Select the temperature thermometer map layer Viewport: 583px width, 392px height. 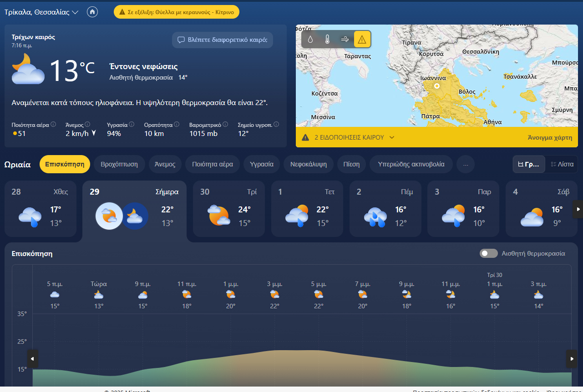pos(327,40)
